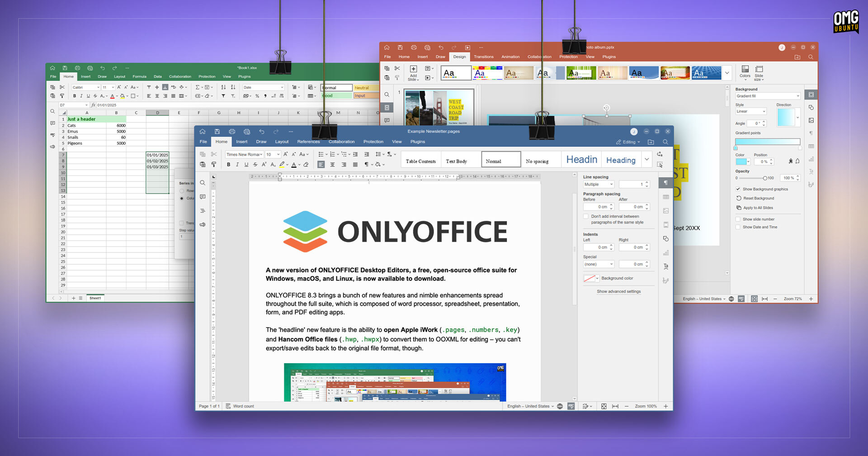Click Copy style paintbrush in document editor
This screenshot has width=868, height=456.
coord(214,164)
